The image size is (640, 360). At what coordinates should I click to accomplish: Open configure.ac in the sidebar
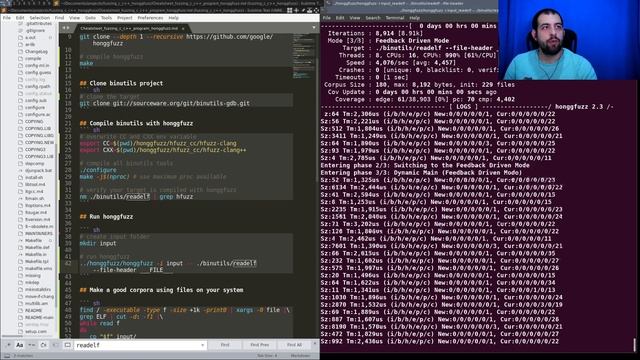38,114
